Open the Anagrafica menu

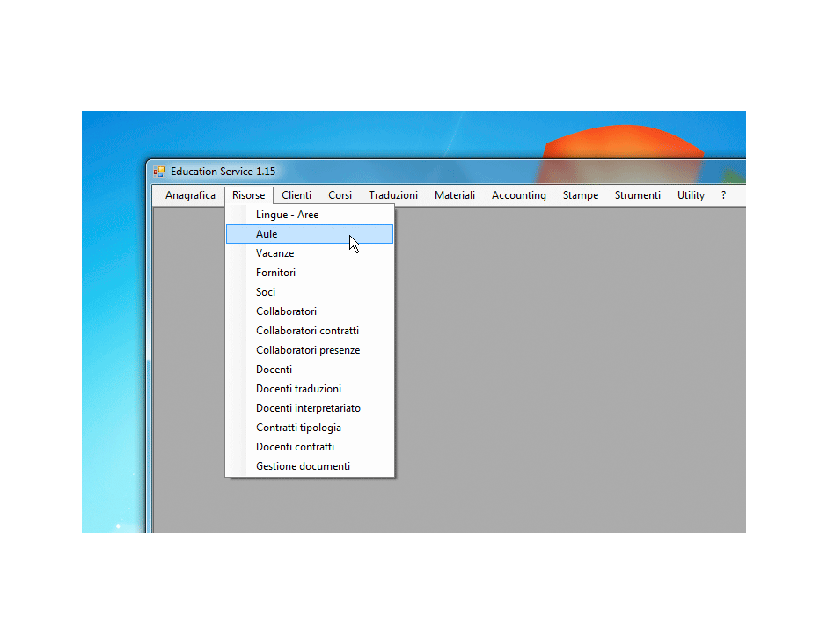pos(190,195)
